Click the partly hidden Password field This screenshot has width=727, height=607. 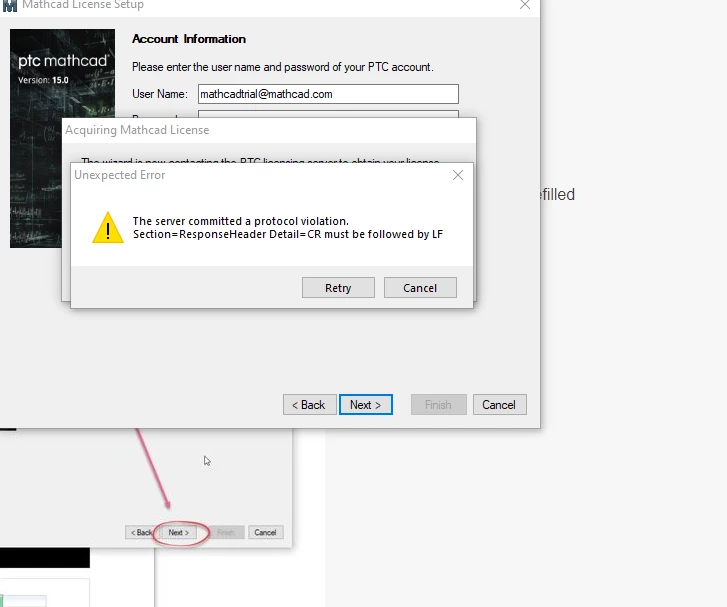click(328, 114)
